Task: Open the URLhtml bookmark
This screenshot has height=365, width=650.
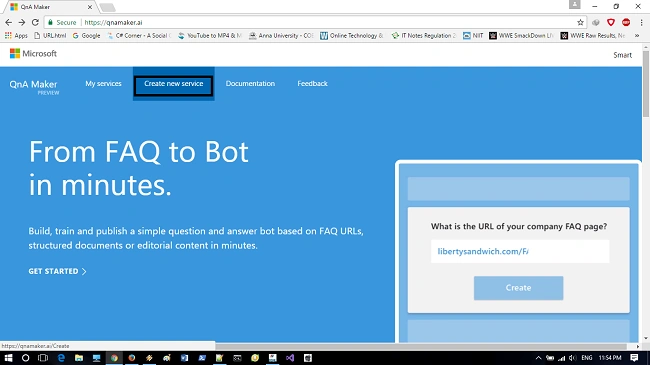Action: tap(50, 36)
